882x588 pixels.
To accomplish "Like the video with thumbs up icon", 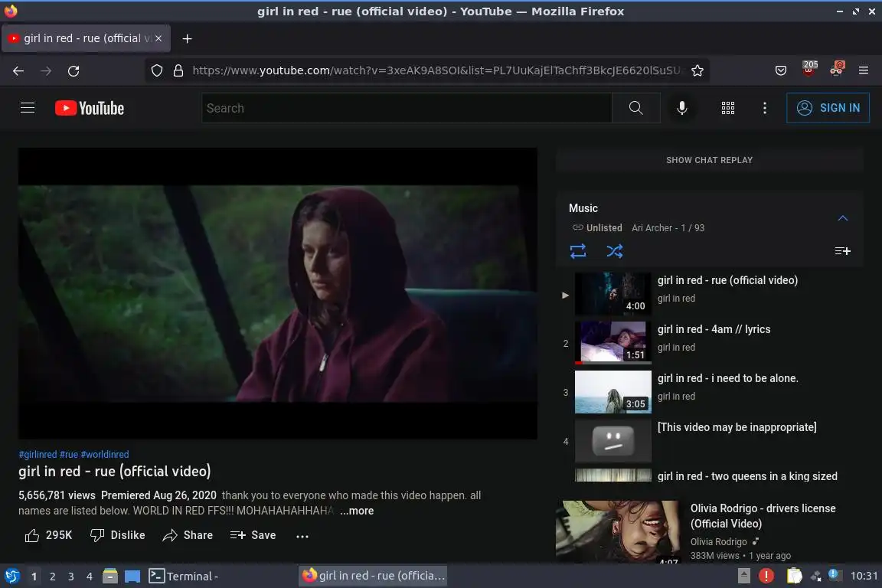I will [x=32, y=535].
